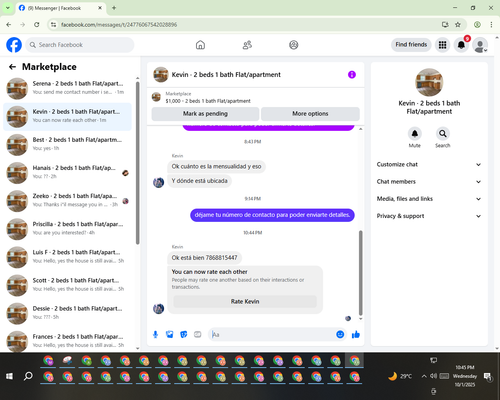Open Serena conversation in Marketplace list
The height and width of the screenshot is (400, 500).
[x=67, y=88]
